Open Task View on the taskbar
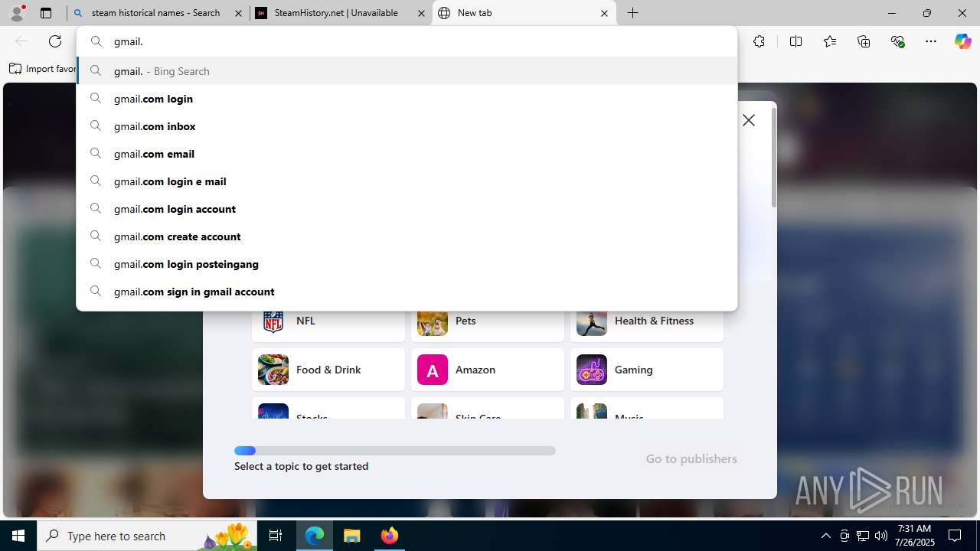 [276, 536]
